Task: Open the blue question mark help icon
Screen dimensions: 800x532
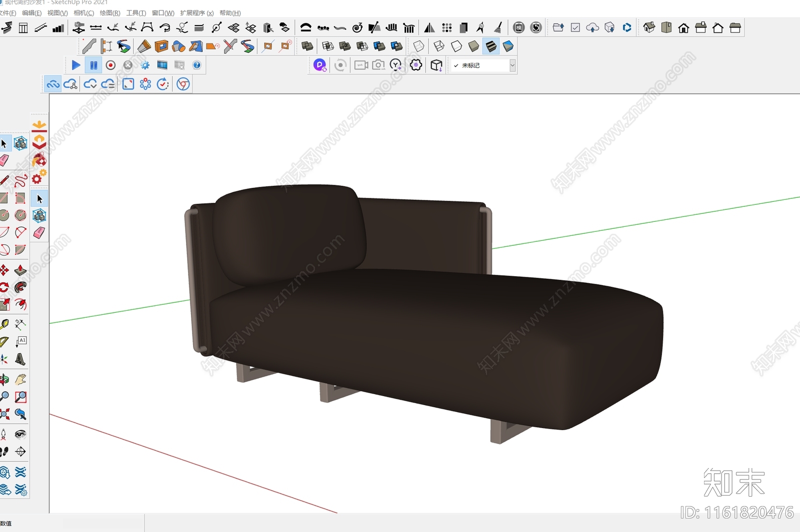Action: point(197,65)
